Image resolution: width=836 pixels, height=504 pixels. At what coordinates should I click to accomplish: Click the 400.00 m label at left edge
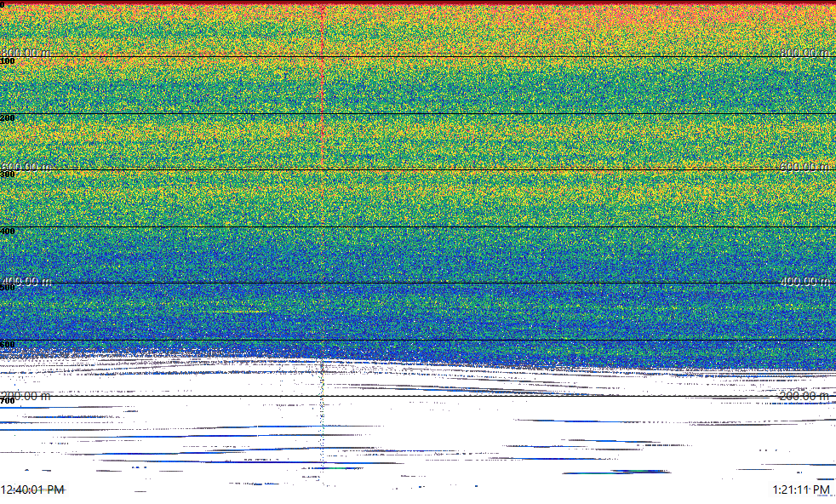pos(26,281)
